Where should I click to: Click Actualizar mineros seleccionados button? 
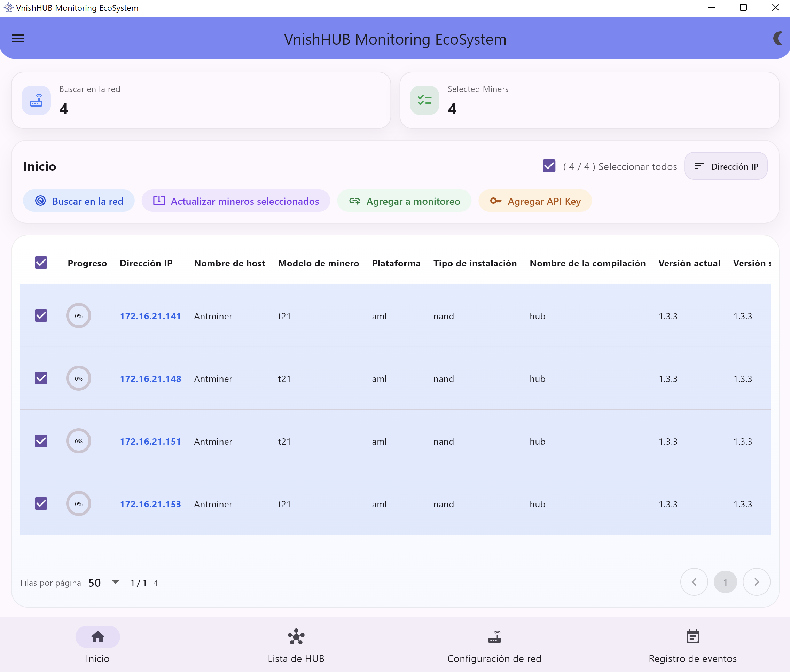[x=236, y=201]
